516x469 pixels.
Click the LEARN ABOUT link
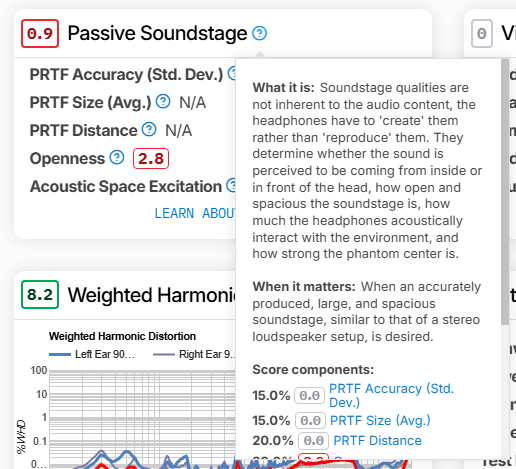pyautogui.click(x=195, y=213)
